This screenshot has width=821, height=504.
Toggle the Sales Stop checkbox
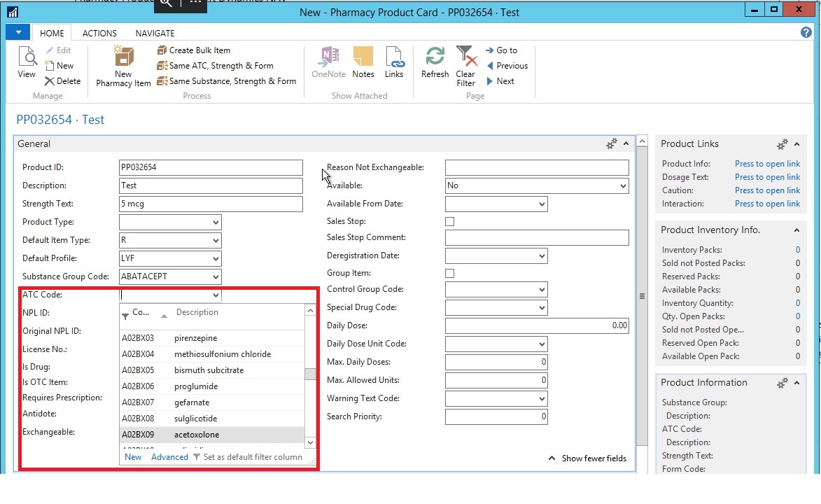tap(450, 221)
